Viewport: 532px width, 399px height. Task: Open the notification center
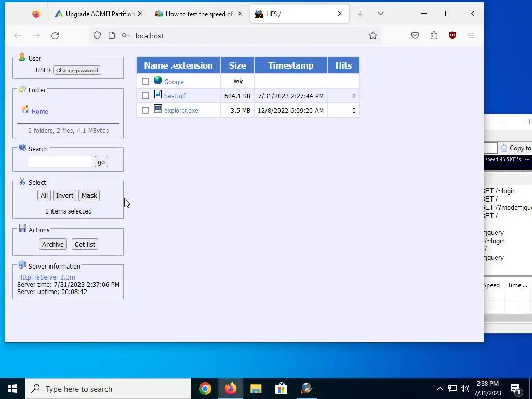(x=515, y=389)
